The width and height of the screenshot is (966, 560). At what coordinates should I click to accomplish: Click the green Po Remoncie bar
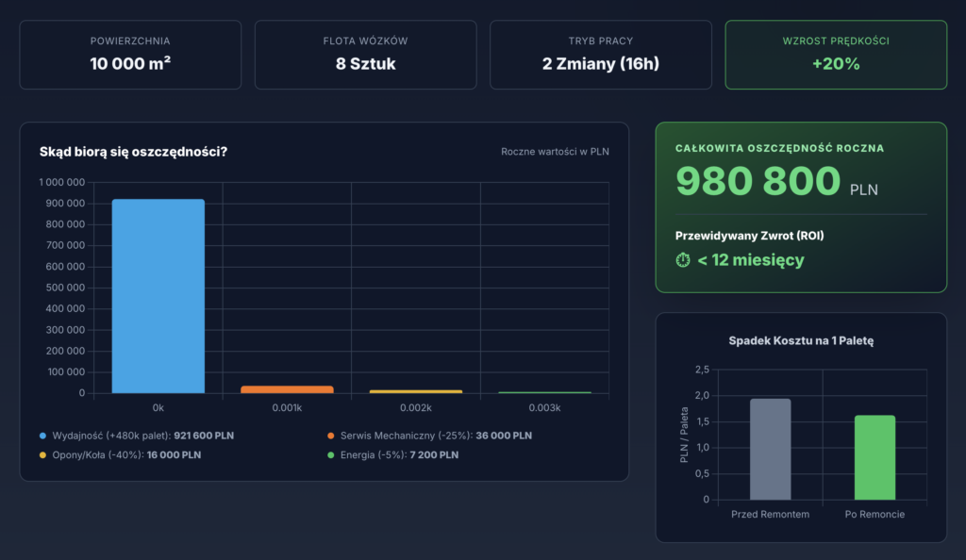point(874,457)
